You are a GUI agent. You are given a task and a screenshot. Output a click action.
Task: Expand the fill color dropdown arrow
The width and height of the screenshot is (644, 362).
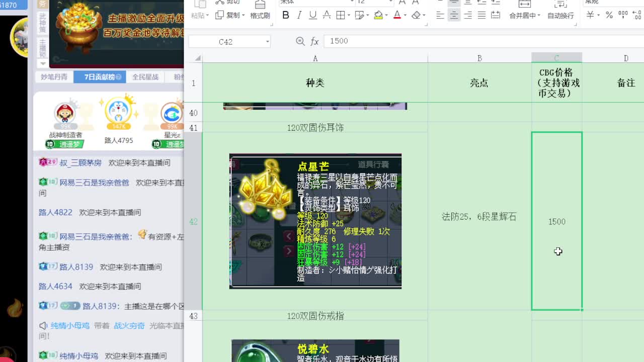pos(387,16)
